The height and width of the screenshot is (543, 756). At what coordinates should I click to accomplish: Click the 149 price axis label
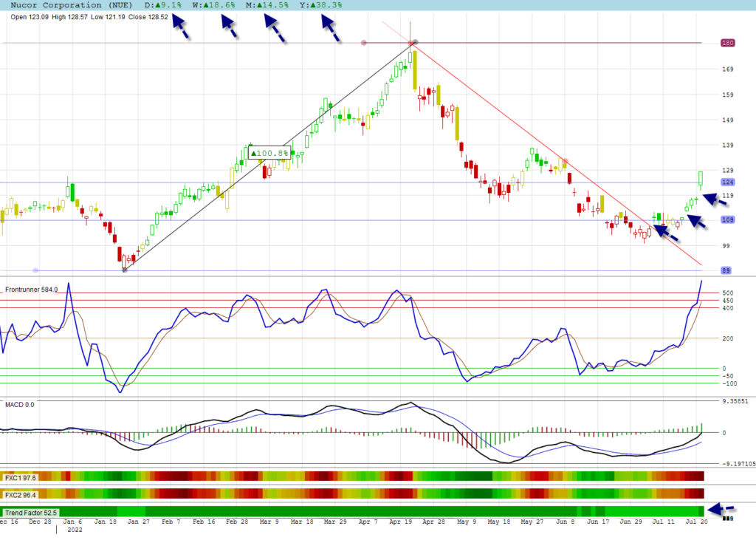pos(727,120)
